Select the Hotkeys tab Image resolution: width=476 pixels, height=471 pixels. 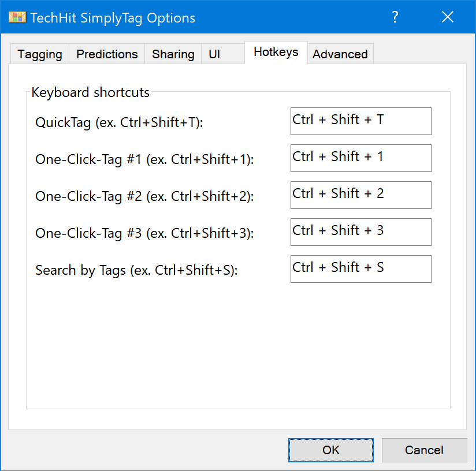[x=276, y=52]
